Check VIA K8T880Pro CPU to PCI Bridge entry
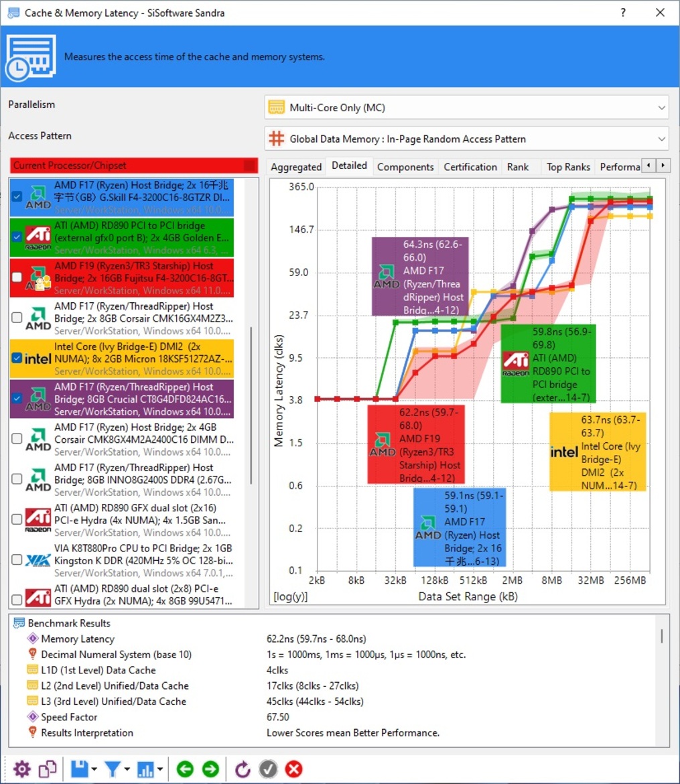Viewport: 680px width, 784px height. (x=17, y=560)
